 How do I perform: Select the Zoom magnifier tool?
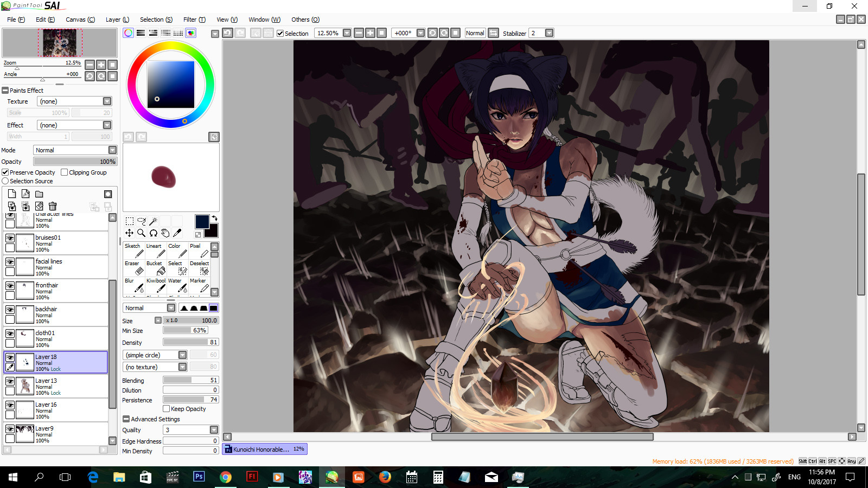[x=141, y=233]
